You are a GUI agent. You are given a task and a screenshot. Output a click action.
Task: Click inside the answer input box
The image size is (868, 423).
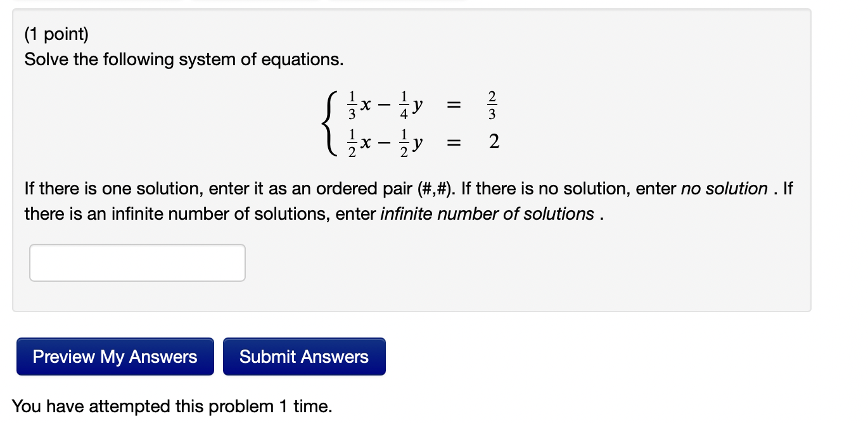pyautogui.click(x=137, y=262)
